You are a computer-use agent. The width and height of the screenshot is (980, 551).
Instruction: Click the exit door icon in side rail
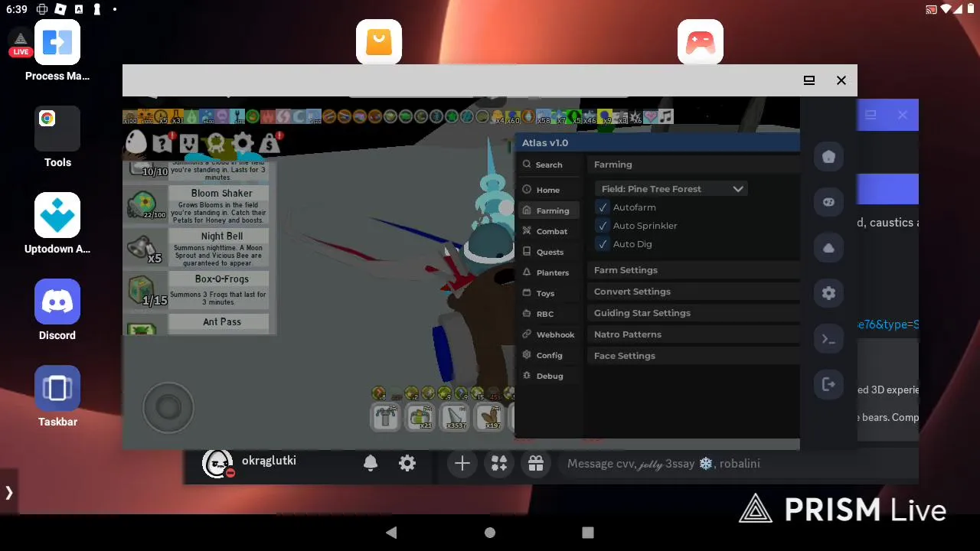point(828,384)
